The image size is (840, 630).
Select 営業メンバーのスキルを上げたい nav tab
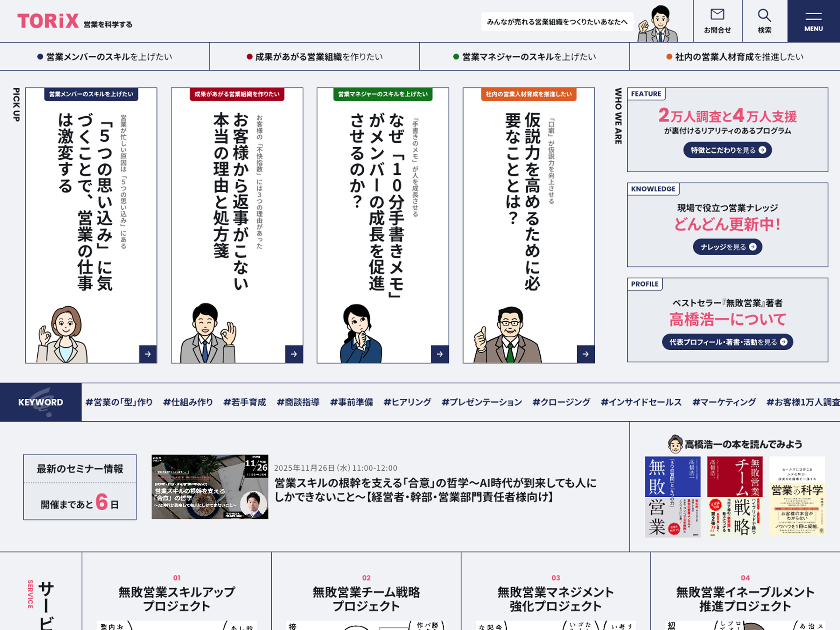[105, 57]
